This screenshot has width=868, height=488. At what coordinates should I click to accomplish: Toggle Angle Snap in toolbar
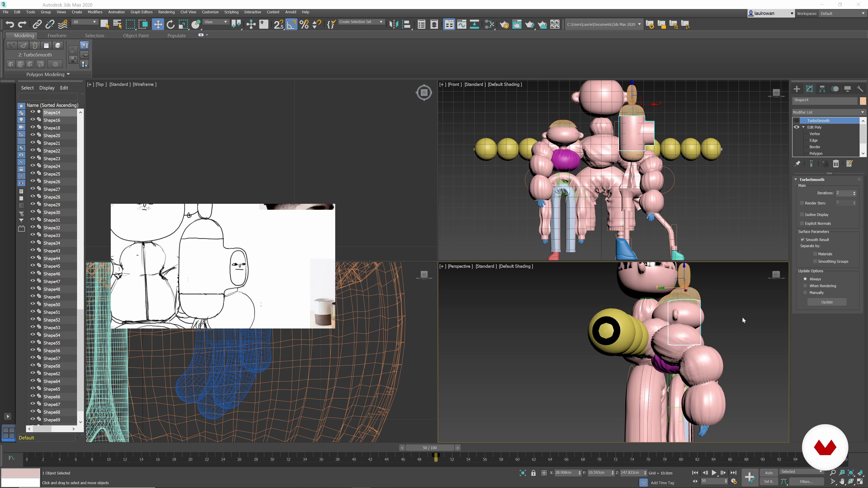291,24
